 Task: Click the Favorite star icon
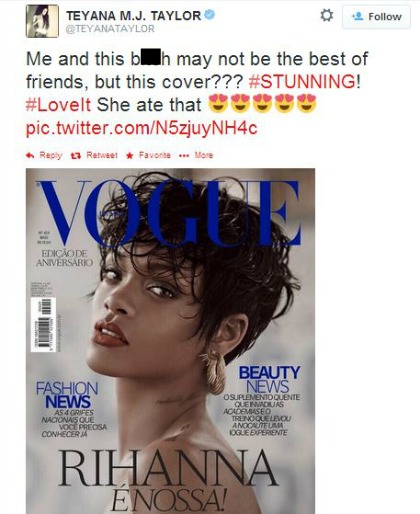coord(130,155)
